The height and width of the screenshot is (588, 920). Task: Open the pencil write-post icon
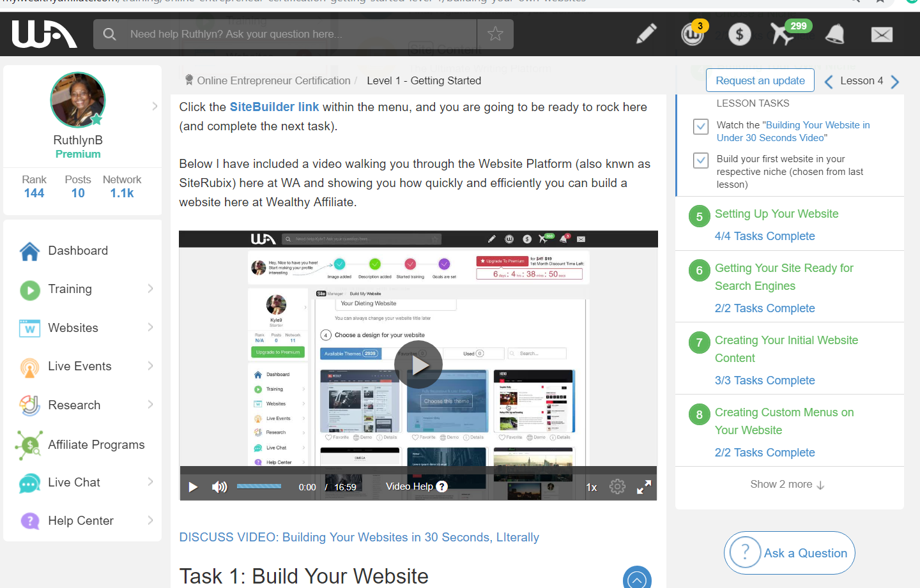pyautogui.click(x=647, y=34)
